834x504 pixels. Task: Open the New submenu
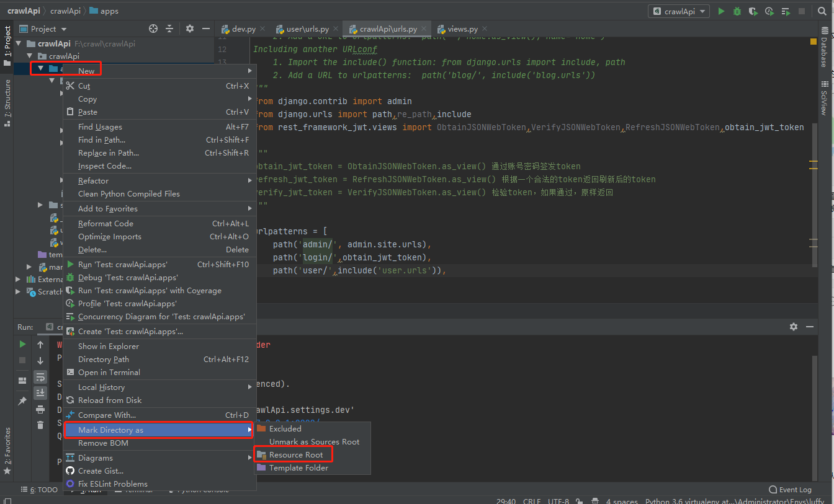[159, 71]
